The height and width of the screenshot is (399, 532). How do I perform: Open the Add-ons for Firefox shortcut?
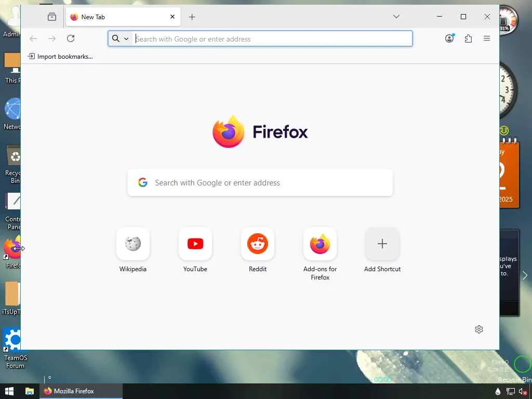click(x=320, y=244)
